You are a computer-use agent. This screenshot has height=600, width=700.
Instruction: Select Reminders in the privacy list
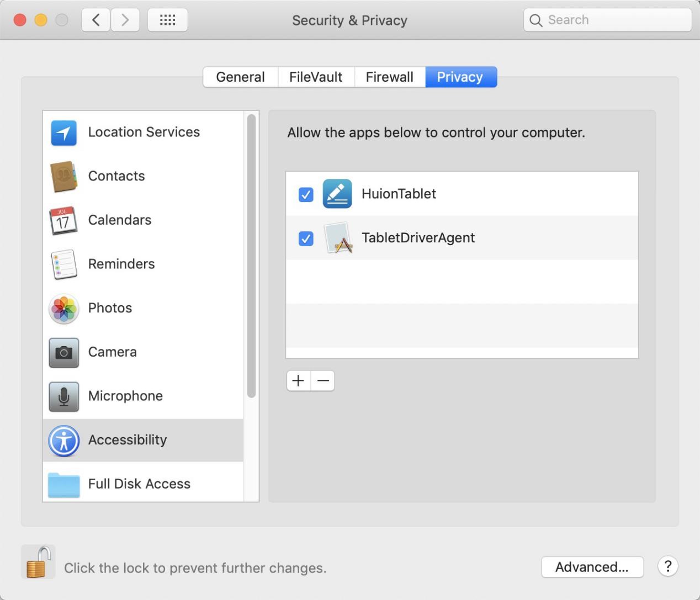click(143, 264)
